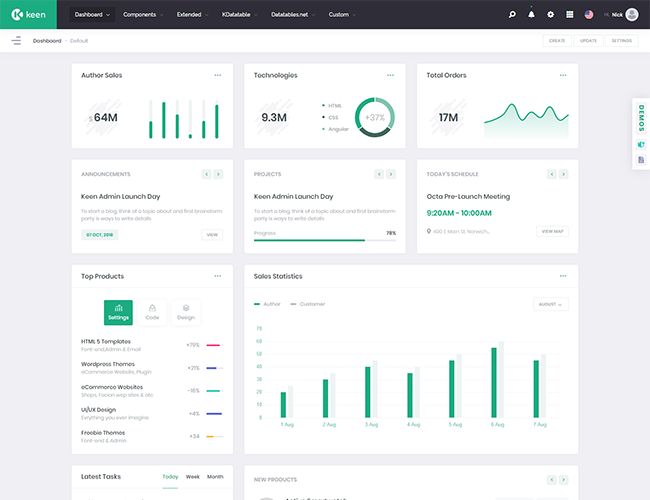This screenshot has width=650, height=500.
Task: Show next schedule item
Action: click(x=563, y=174)
